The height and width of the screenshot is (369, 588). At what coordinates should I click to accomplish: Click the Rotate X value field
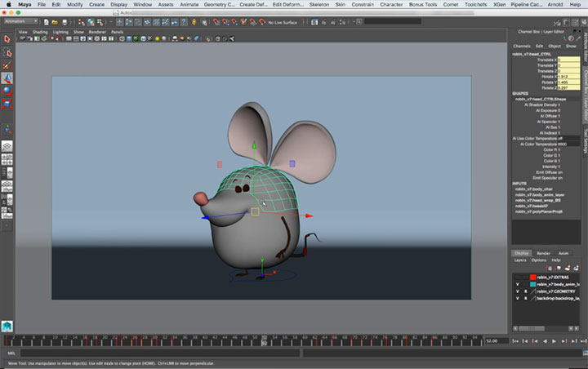point(568,77)
